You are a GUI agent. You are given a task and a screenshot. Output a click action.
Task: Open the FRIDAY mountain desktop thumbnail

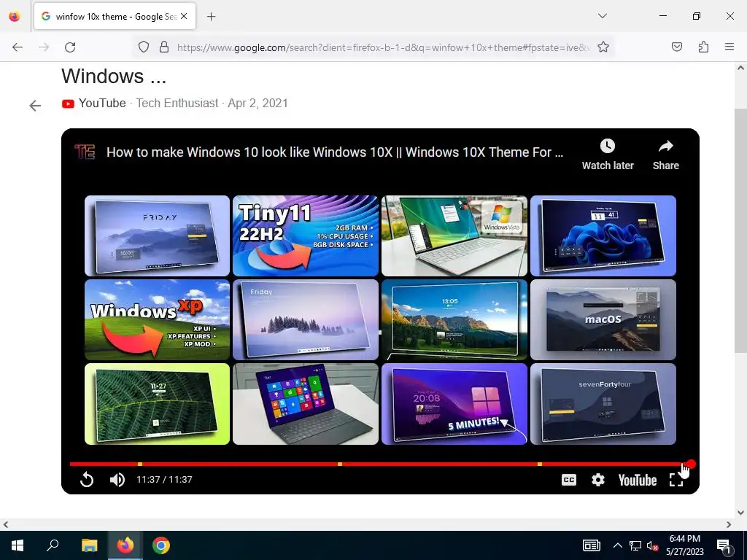[x=158, y=236]
